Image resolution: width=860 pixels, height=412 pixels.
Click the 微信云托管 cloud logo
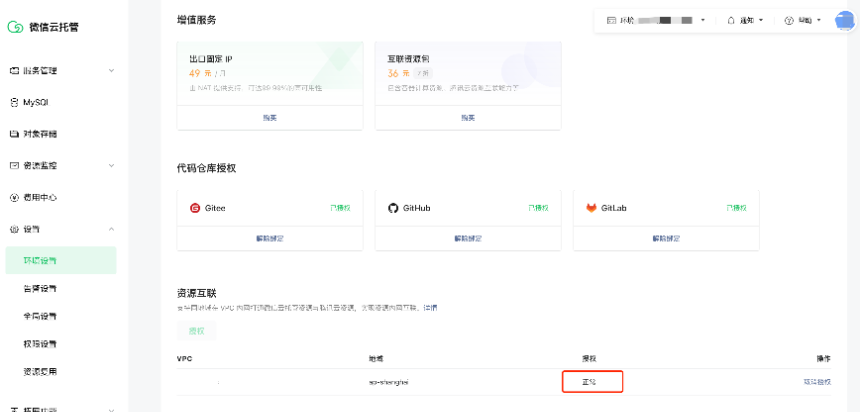pyautogui.click(x=15, y=27)
